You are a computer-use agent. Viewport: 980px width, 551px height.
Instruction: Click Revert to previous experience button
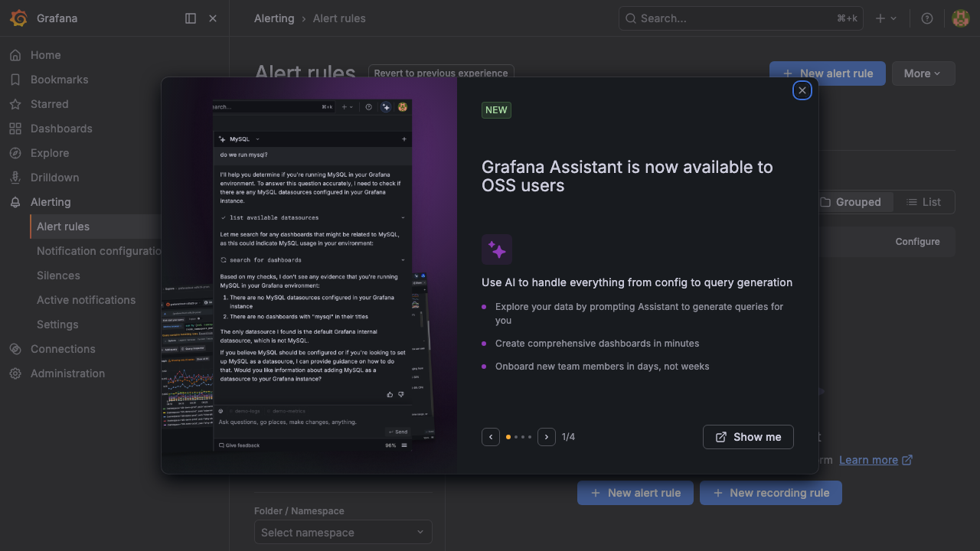tap(441, 73)
